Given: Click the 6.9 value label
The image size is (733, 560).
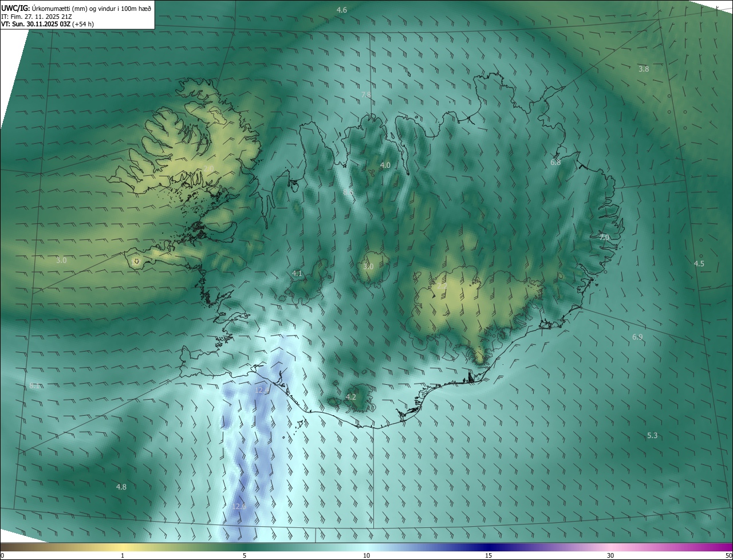Looking at the screenshot, I should point(637,337).
